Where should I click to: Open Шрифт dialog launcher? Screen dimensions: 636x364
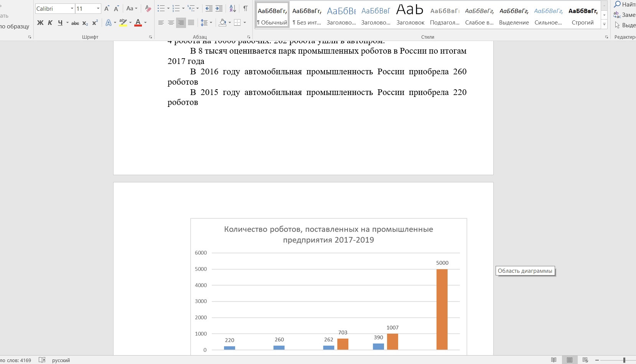click(x=150, y=37)
